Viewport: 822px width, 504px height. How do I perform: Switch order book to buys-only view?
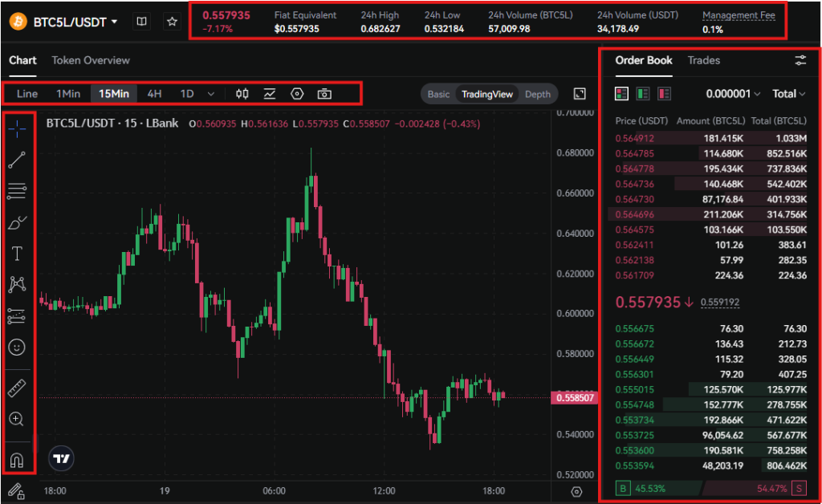641,93
